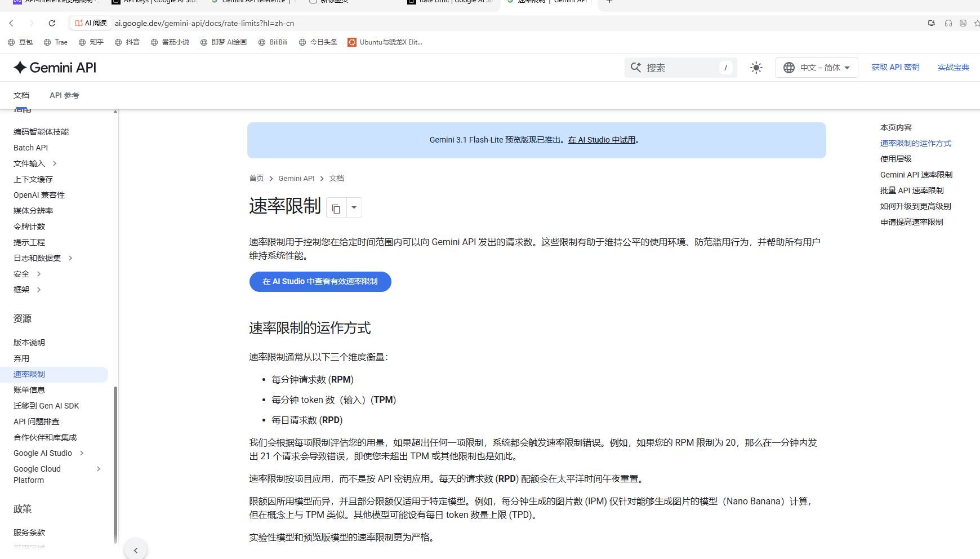Click the screen-cast icon in address bar
The height and width of the screenshot is (559, 980).
[x=932, y=23]
